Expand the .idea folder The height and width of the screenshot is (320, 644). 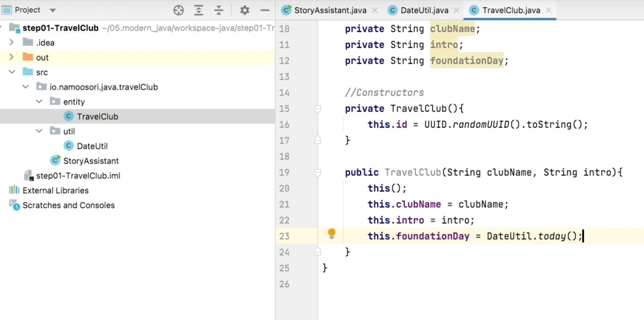[x=11, y=42]
